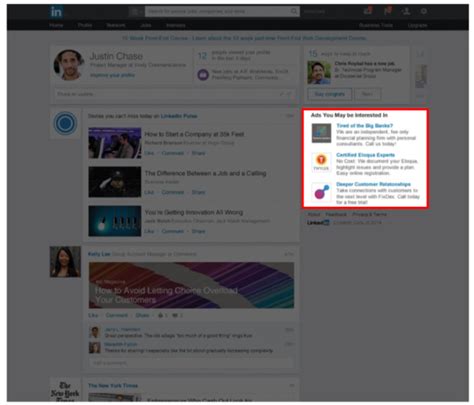Open the account settings icon in the header

click(x=424, y=11)
